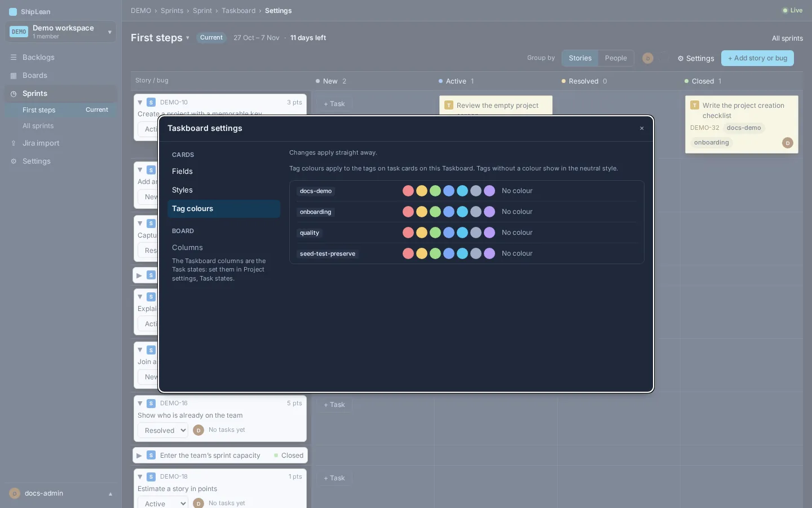Viewport: 812px width, 508px height.
Task: Click + Task in the DEMO-16 row
Action: (334, 405)
